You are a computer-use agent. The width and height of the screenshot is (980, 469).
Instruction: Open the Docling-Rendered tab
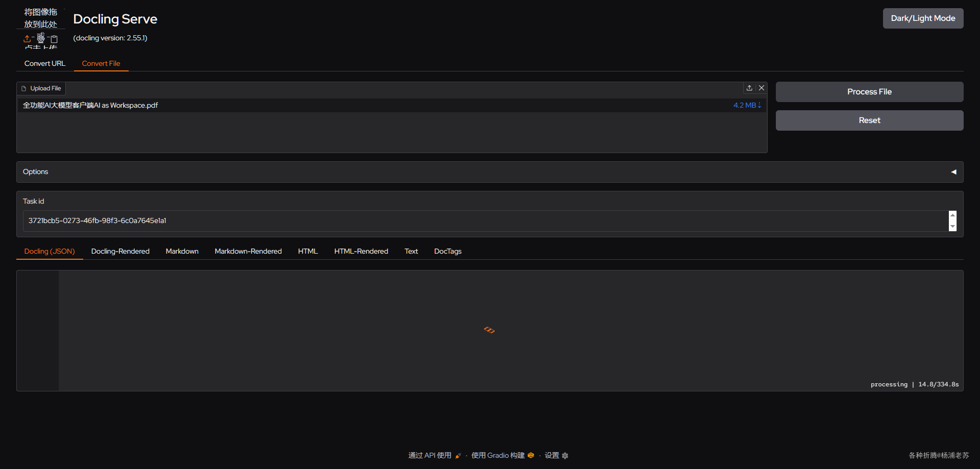pos(120,251)
